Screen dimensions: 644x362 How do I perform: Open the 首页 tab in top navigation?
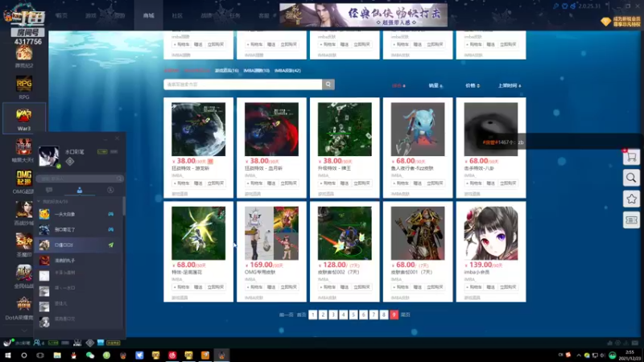62,15
